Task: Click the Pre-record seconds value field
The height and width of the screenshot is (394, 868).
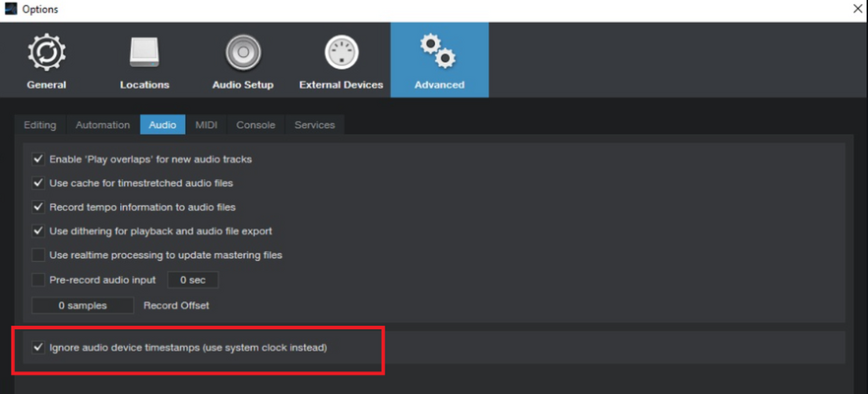Action: click(193, 281)
